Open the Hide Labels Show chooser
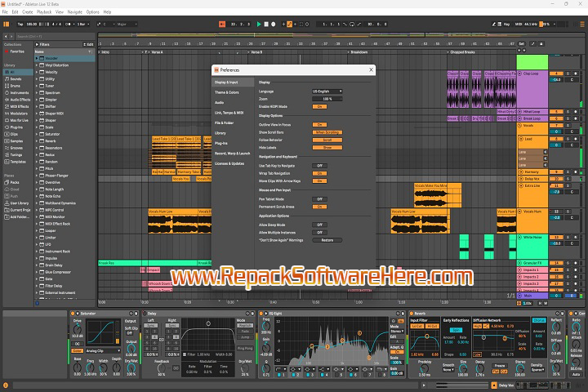Screen dimensions: 588x392 pos(327,148)
